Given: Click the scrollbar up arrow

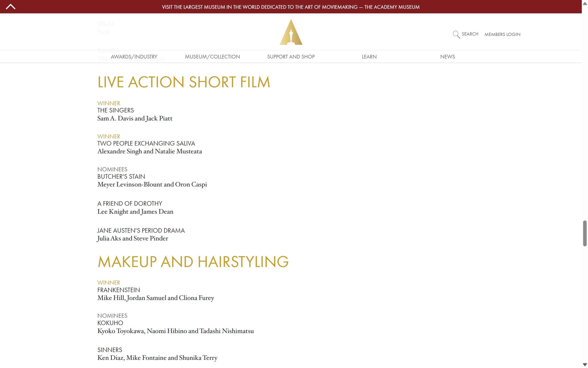Looking at the screenshot, I should tap(585, 3).
